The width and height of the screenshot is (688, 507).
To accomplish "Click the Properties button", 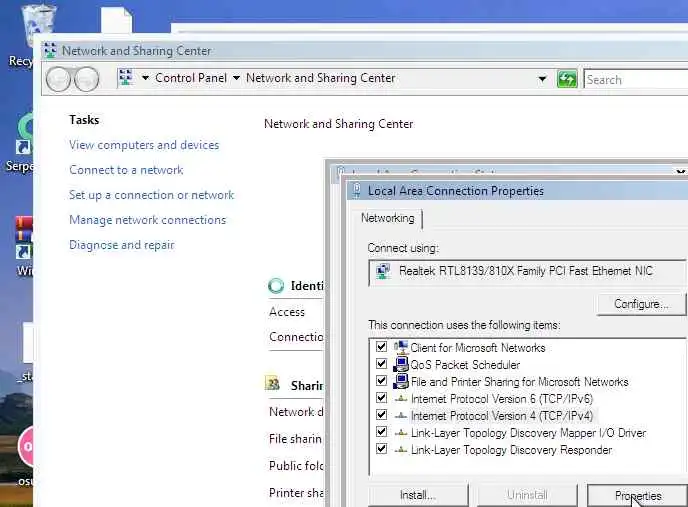I will click(638, 495).
